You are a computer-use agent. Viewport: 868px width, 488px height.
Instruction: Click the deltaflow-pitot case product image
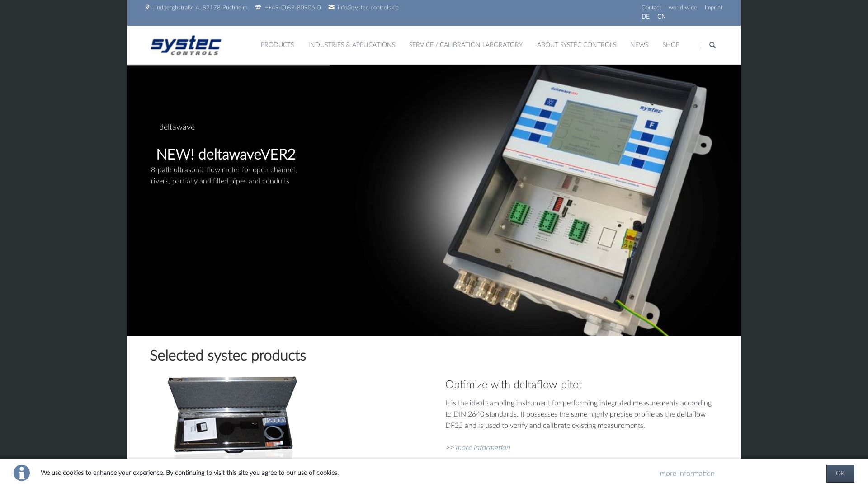coord(232,417)
